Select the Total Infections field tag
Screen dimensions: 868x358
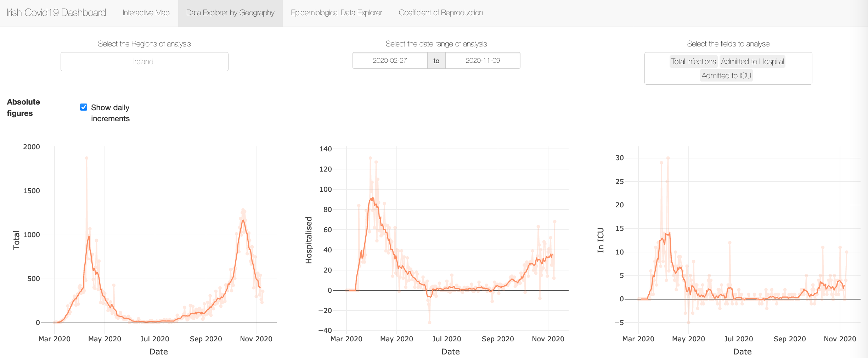click(693, 62)
